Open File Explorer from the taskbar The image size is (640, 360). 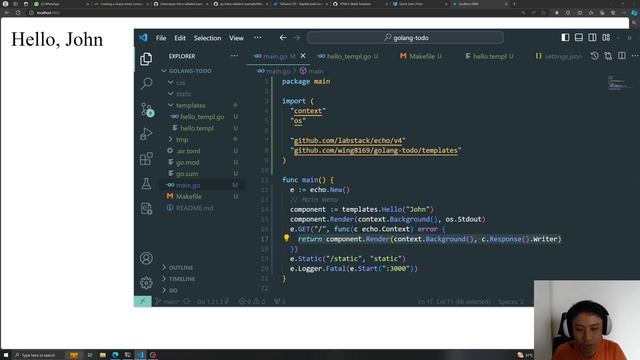[x=102, y=355]
